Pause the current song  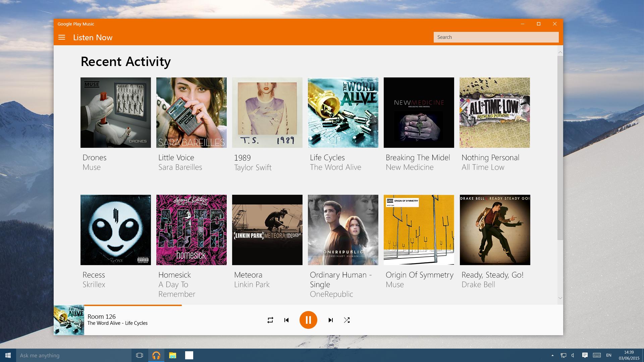pyautogui.click(x=308, y=320)
